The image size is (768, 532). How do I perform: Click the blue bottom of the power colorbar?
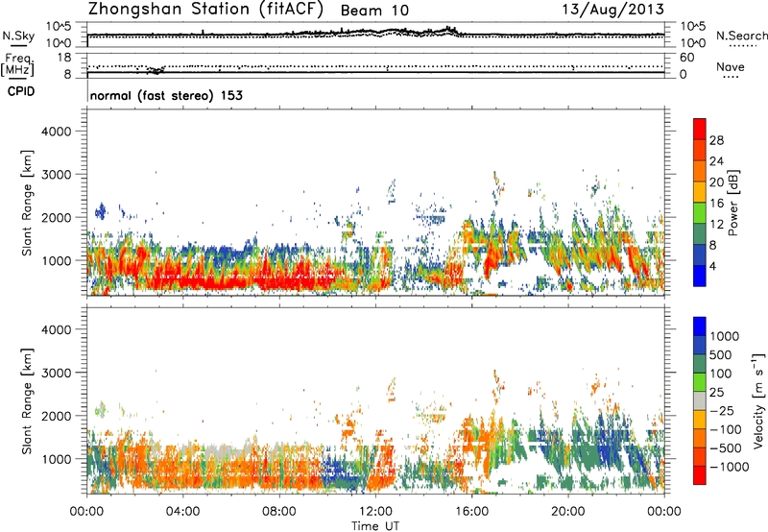tap(700, 276)
